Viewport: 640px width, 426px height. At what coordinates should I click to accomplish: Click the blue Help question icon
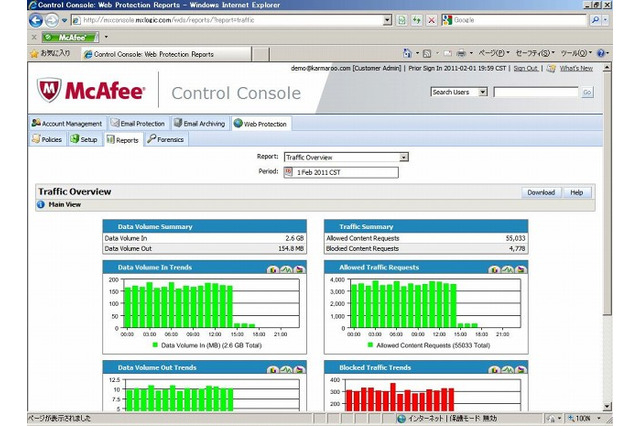600,53
